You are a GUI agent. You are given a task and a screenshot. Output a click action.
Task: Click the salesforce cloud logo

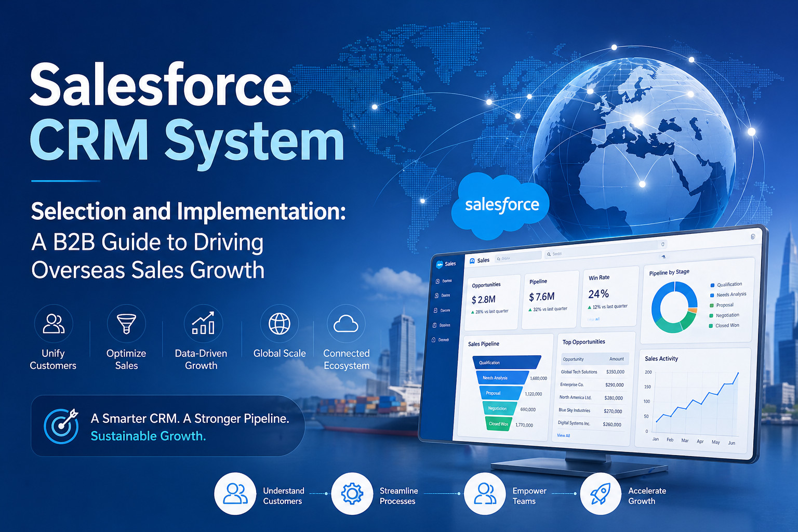pyautogui.click(x=500, y=206)
